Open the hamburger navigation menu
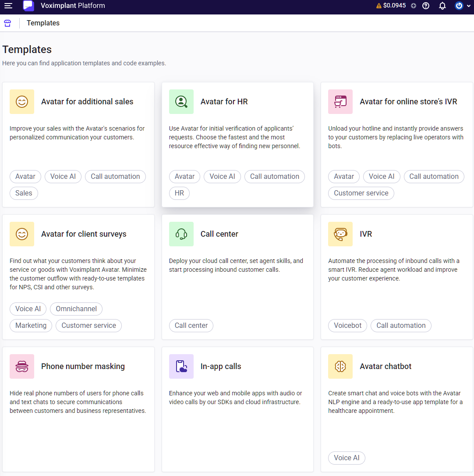Viewport: 474px width, 476px height. click(8, 6)
